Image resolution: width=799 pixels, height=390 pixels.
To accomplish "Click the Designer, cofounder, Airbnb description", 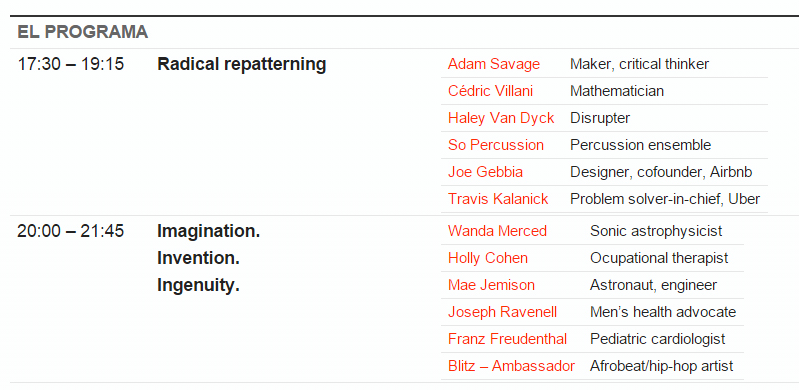I will [661, 172].
